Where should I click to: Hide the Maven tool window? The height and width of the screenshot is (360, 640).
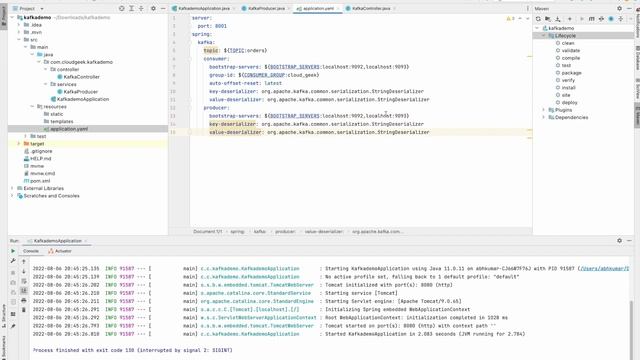[x=629, y=8]
